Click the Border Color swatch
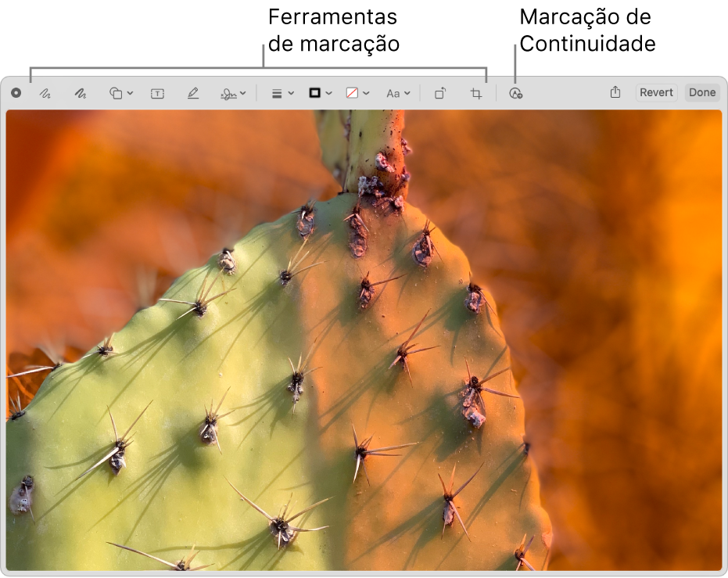 315,93
